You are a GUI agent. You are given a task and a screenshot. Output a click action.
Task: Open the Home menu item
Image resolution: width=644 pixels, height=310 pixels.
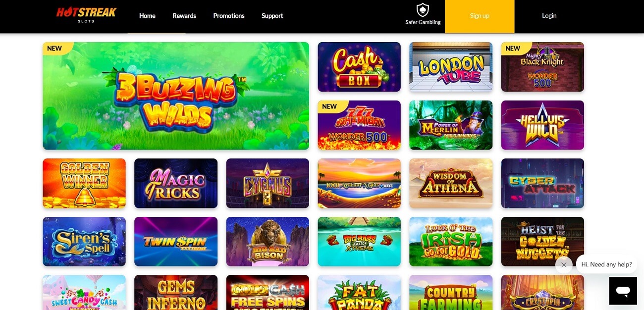[147, 16]
